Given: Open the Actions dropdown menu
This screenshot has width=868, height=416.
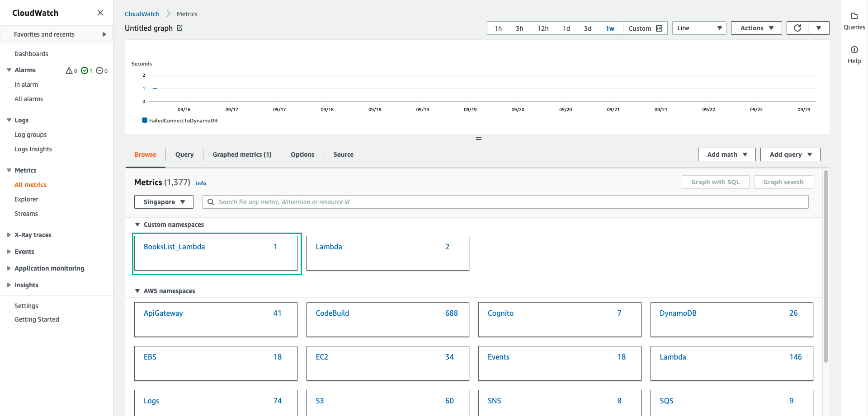Looking at the screenshot, I should [x=756, y=28].
